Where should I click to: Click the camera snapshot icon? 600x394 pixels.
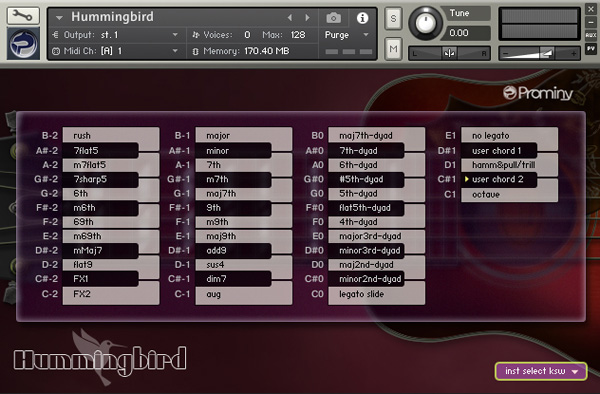[333, 18]
